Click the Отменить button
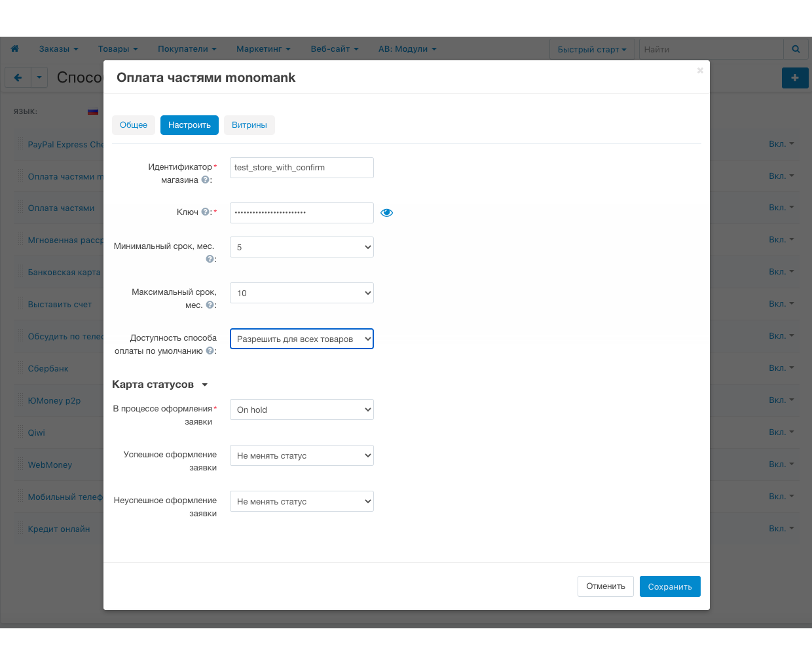The image size is (812, 665). point(605,586)
